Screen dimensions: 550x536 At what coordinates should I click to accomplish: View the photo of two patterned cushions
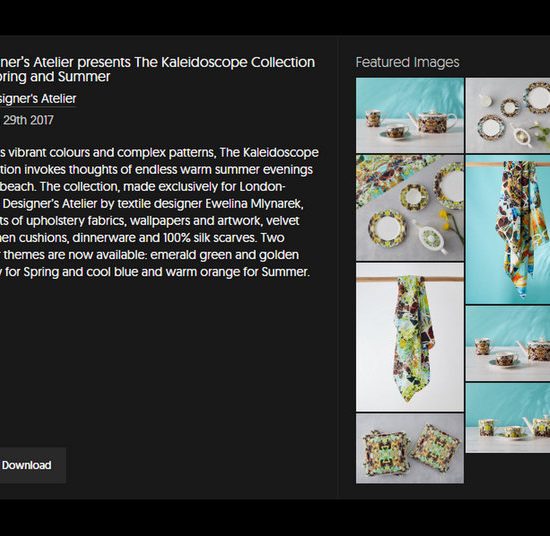pos(410,448)
